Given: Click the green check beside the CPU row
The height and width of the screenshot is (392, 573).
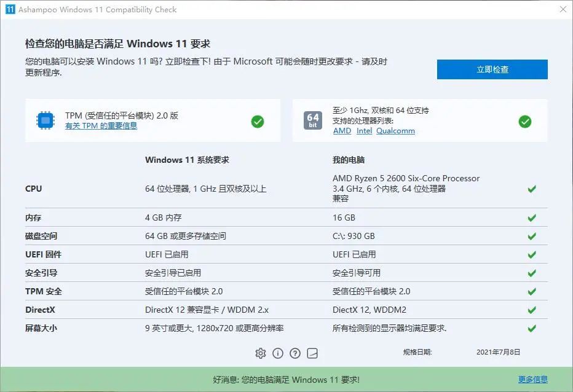Looking at the screenshot, I should click(x=532, y=189).
